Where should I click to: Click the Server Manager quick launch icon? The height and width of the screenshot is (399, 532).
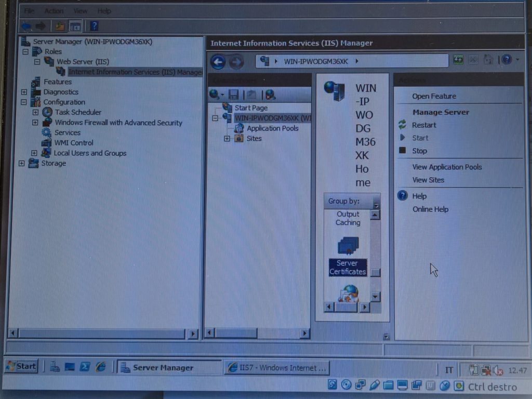click(x=55, y=367)
